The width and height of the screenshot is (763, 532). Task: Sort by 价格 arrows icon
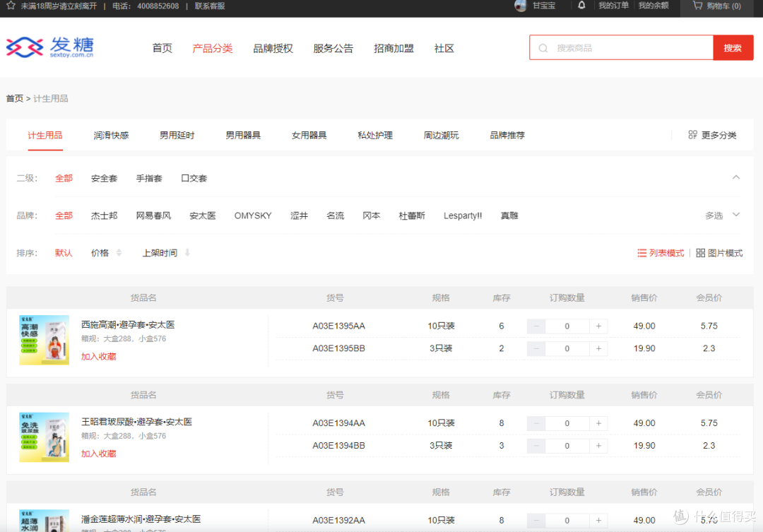click(x=119, y=253)
